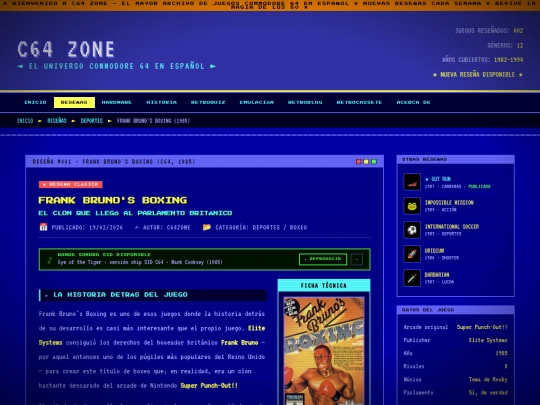Click Géneros: 12 stat in header
The image size is (540, 405).
[505, 45]
